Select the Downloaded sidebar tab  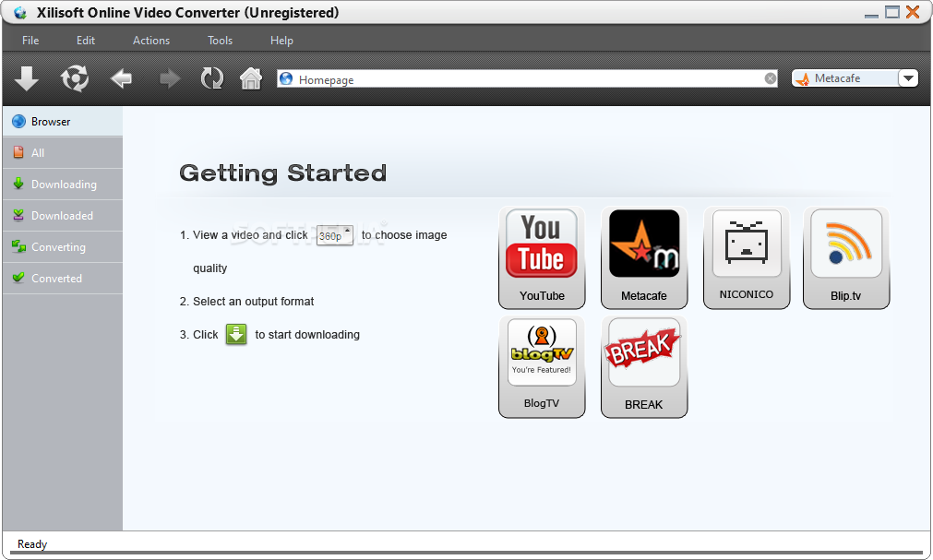point(63,216)
